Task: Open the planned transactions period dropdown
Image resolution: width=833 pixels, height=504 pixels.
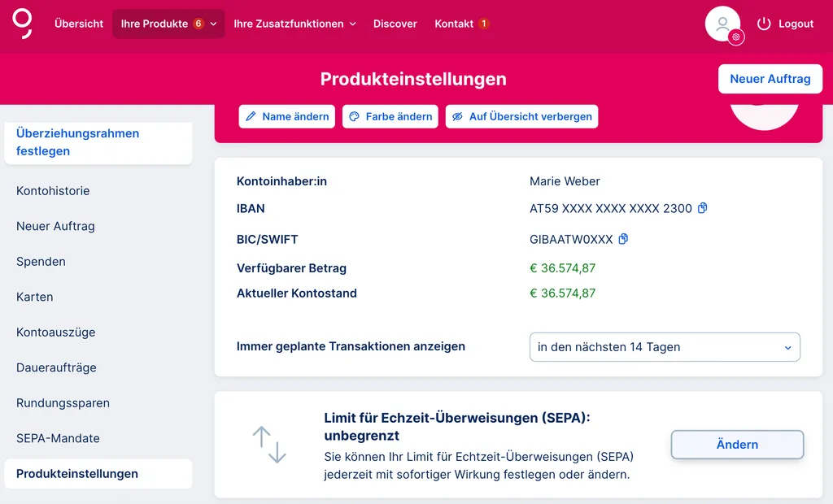Action: pos(665,347)
